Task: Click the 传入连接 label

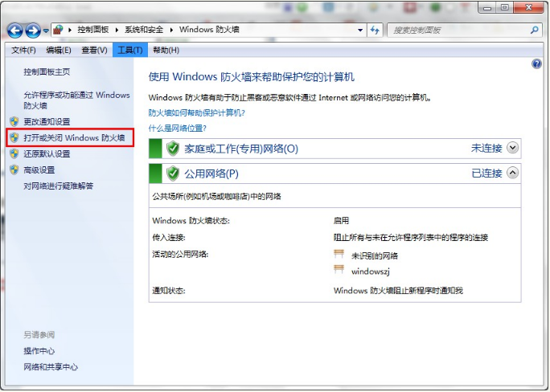Action: (x=169, y=238)
